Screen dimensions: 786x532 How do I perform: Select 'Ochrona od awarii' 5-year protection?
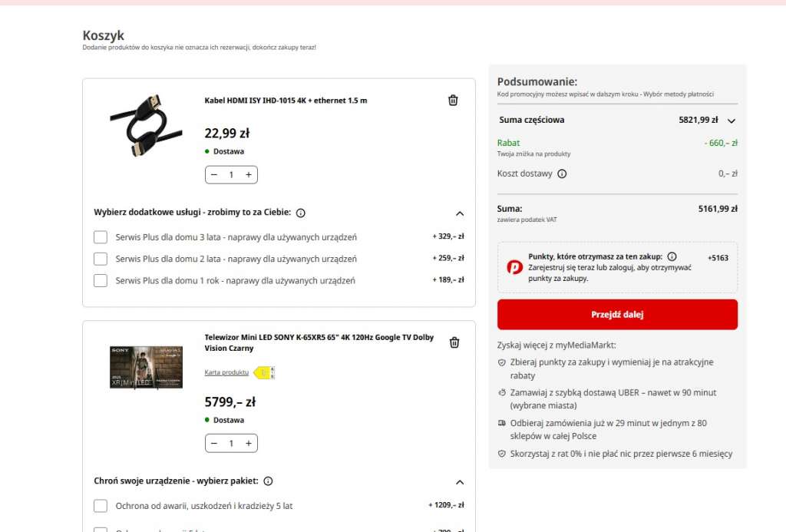tap(101, 505)
